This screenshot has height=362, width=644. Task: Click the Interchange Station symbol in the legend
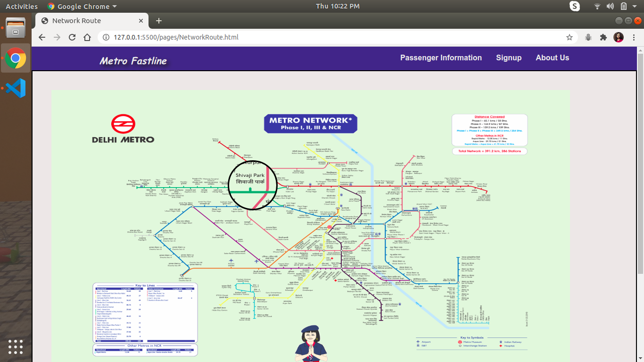point(460,346)
